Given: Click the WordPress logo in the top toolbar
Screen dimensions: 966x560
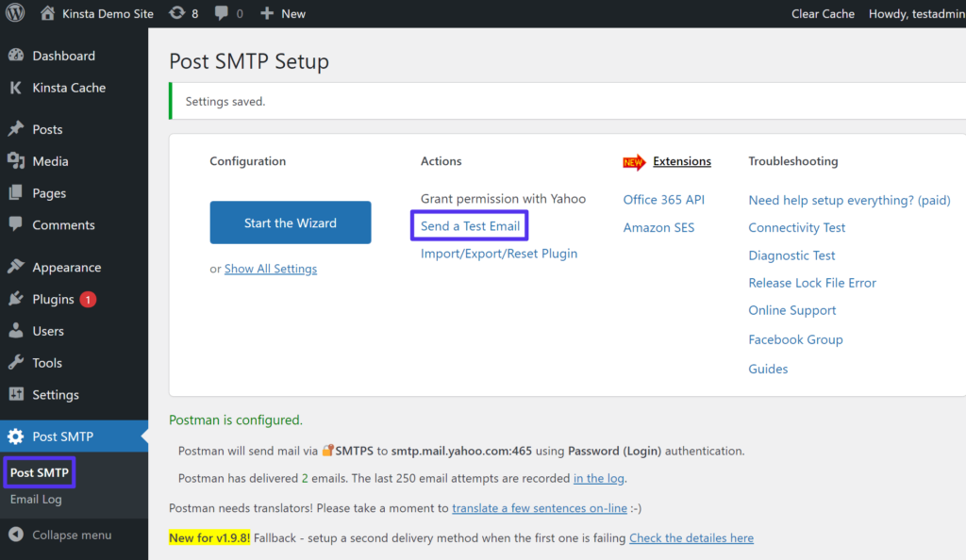Looking at the screenshot, I should [x=14, y=13].
